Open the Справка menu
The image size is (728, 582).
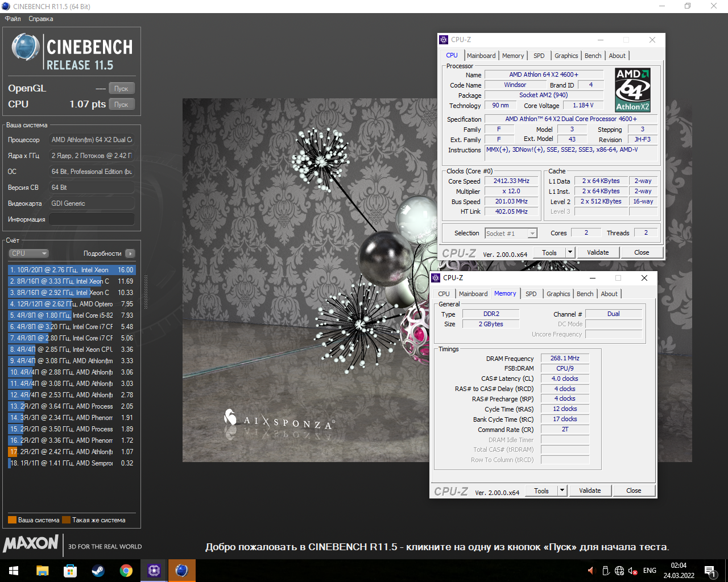click(41, 19)
